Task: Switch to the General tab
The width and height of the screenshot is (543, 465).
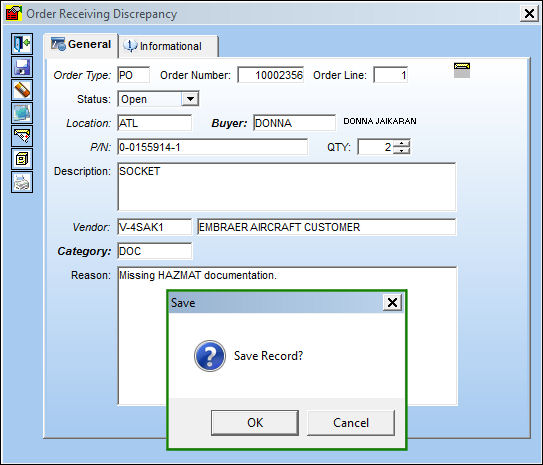Action: coord(81,45)
